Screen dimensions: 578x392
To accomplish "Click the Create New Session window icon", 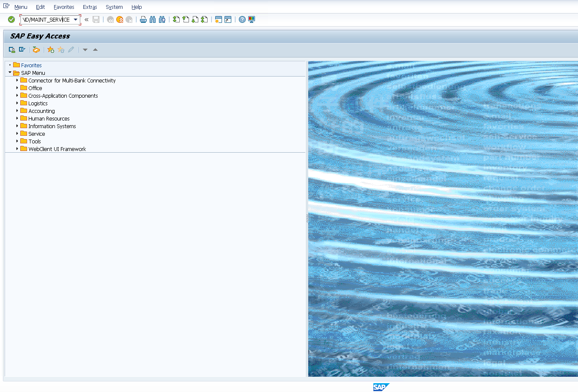I will click(x=218, y=19).
